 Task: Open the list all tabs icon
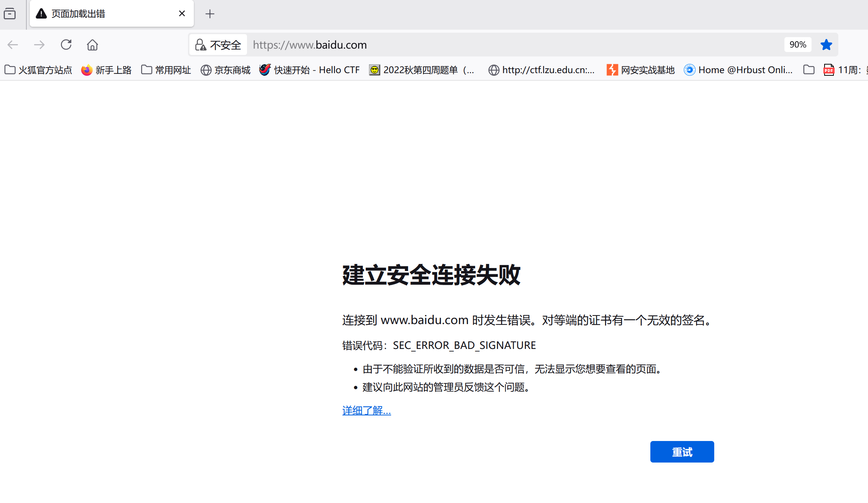coord(10,14)
